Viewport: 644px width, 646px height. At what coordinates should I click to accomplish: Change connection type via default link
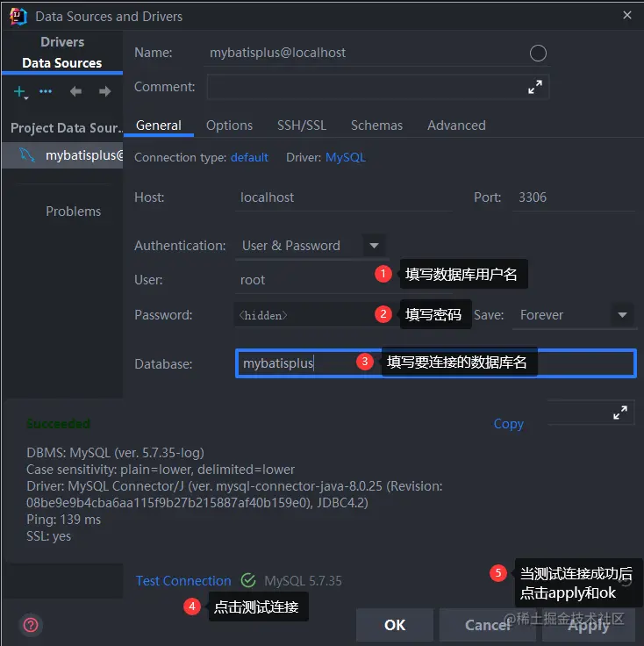pos(249,157)
